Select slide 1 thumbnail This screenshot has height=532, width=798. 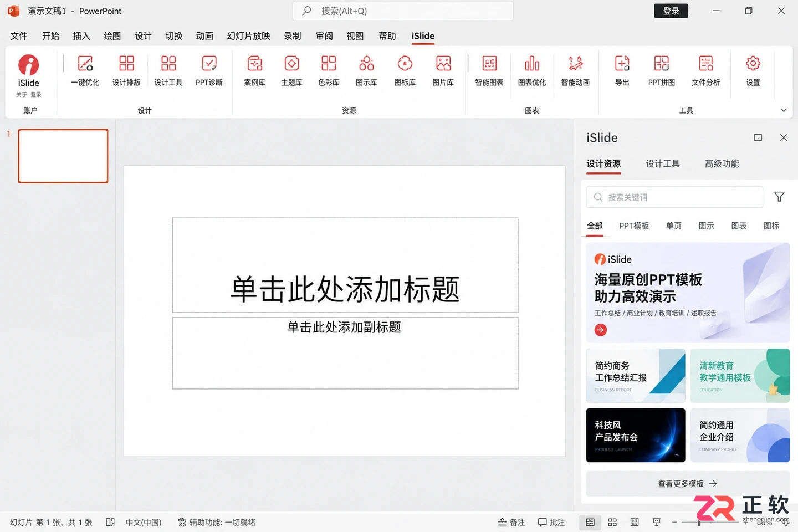63,156
